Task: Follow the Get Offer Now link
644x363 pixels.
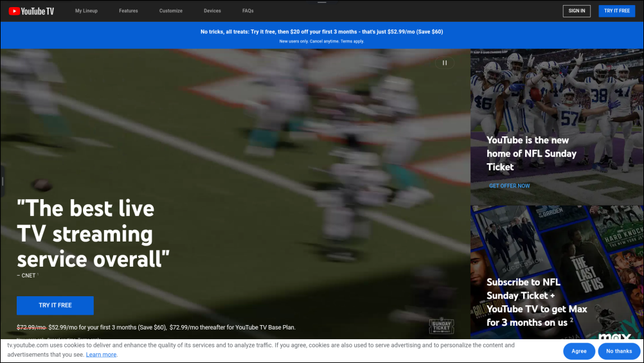Action: coord(510,186)
